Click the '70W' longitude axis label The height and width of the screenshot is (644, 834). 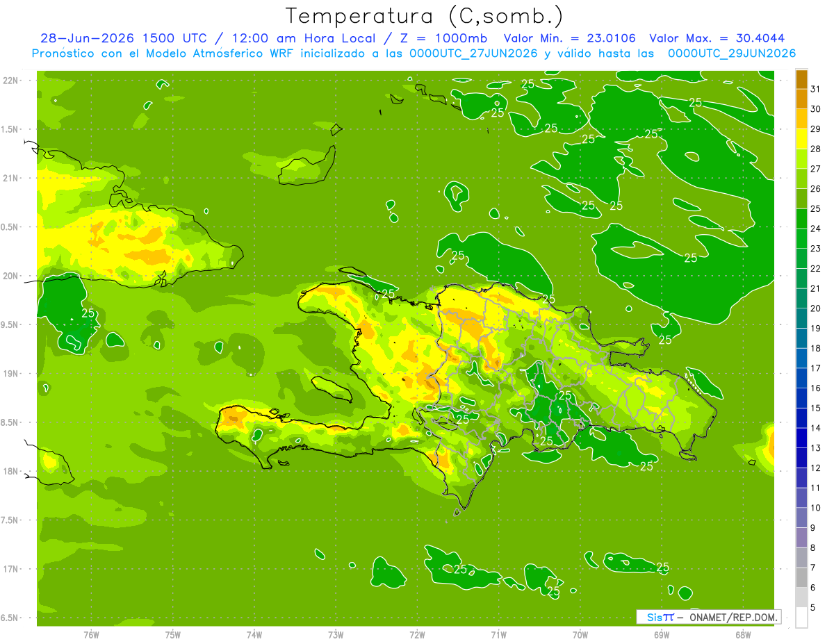click(580, 635)
